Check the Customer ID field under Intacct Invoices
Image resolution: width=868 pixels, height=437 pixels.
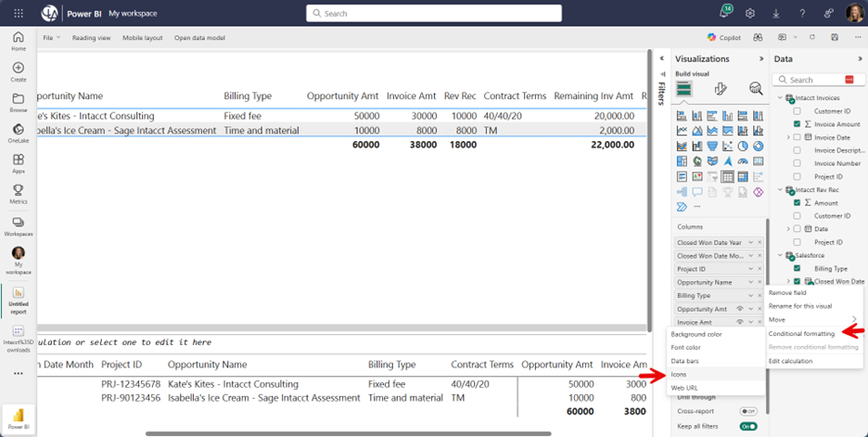pyautogui.click(x=797, y=111)
